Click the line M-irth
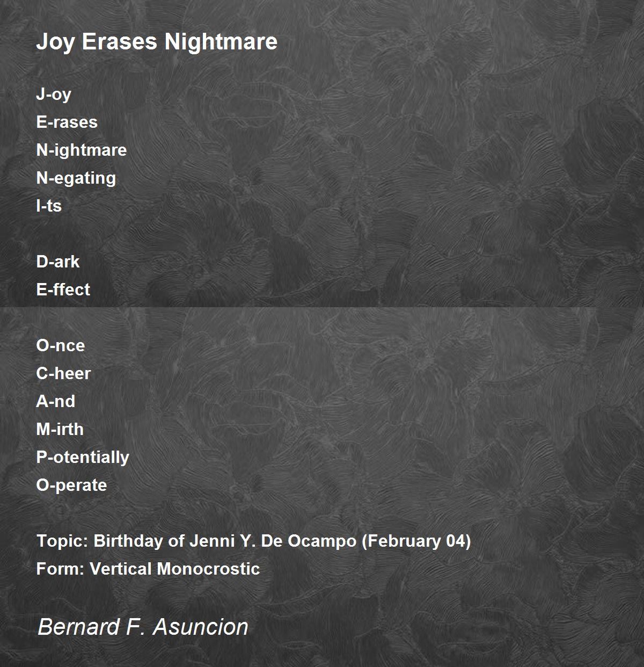The height and width of the screenshot is (667, 644). 60,429
